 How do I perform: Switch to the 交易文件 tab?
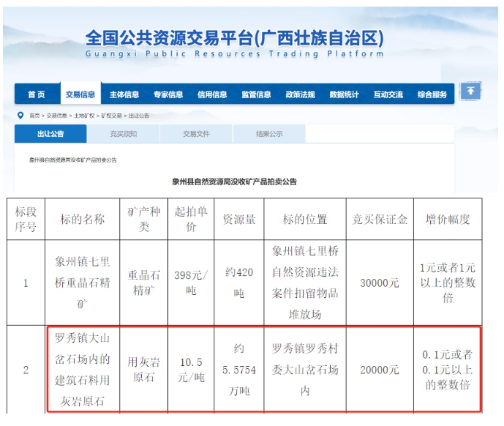(x=196, y=134)
